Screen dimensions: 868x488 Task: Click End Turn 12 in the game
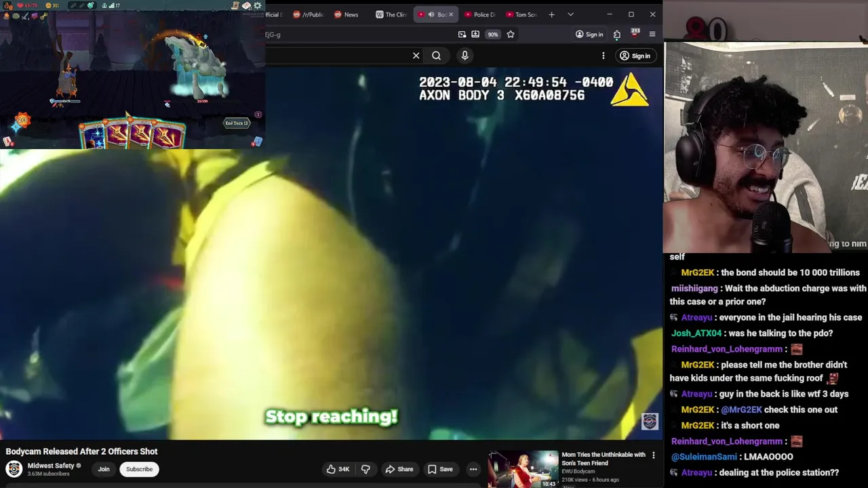click(x=237, y=123)
